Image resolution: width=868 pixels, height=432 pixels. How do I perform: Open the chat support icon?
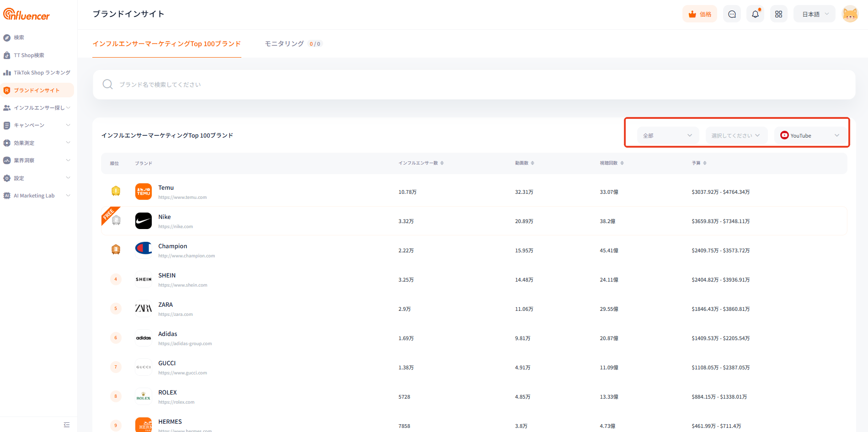click(x=732, y=14)
